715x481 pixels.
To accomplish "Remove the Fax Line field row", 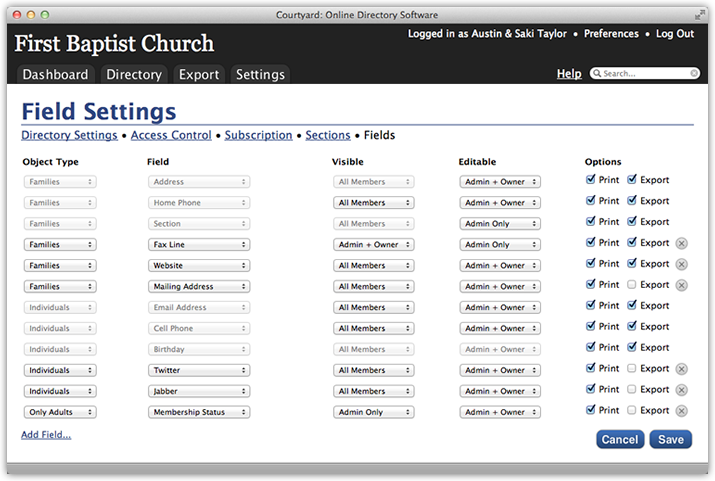I will click(681, 243).
